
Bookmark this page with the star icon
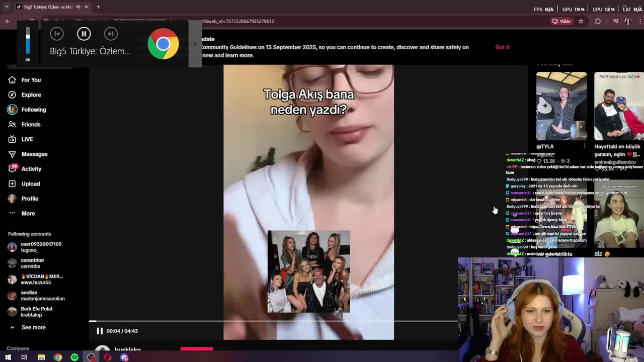pyautogui.click(x=581, y=21)
